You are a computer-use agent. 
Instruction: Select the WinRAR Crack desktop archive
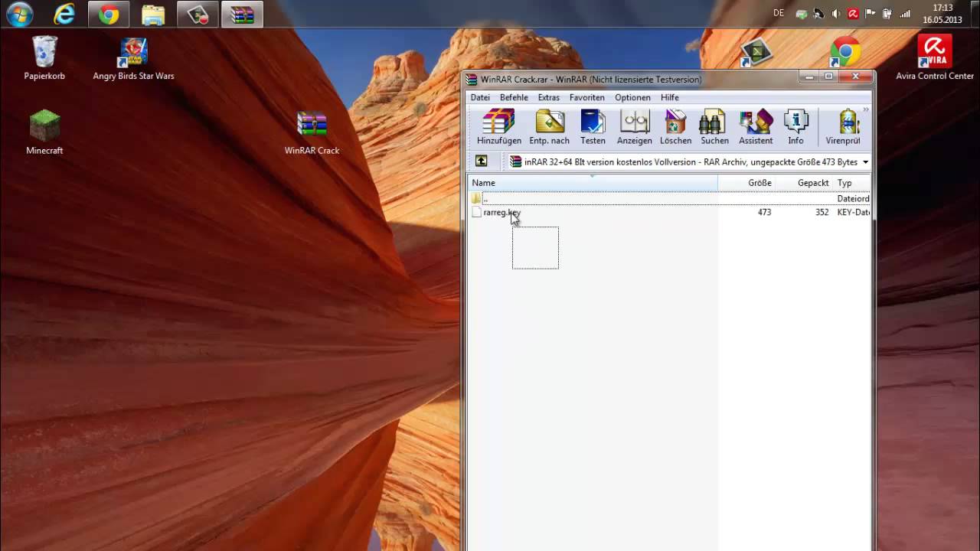tap(312, 132)
